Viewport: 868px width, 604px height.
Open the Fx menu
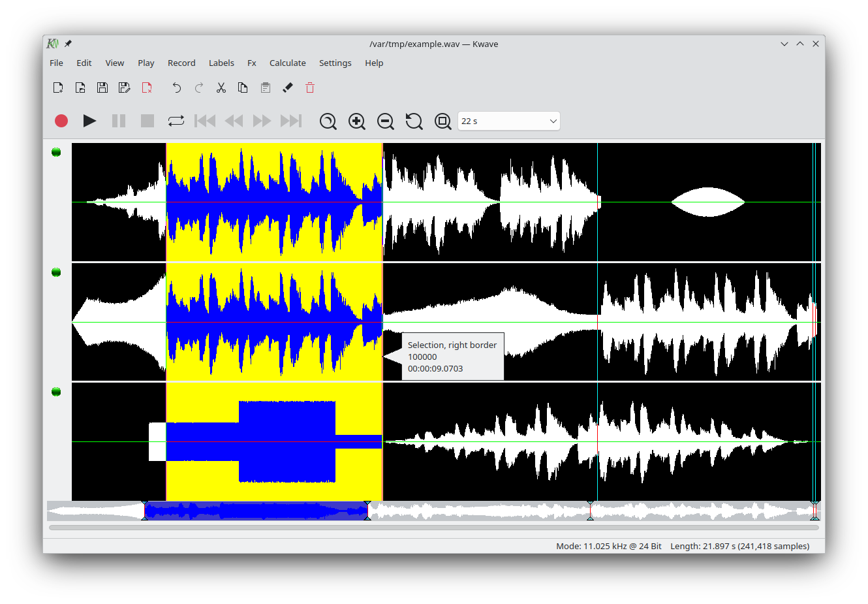251,63
